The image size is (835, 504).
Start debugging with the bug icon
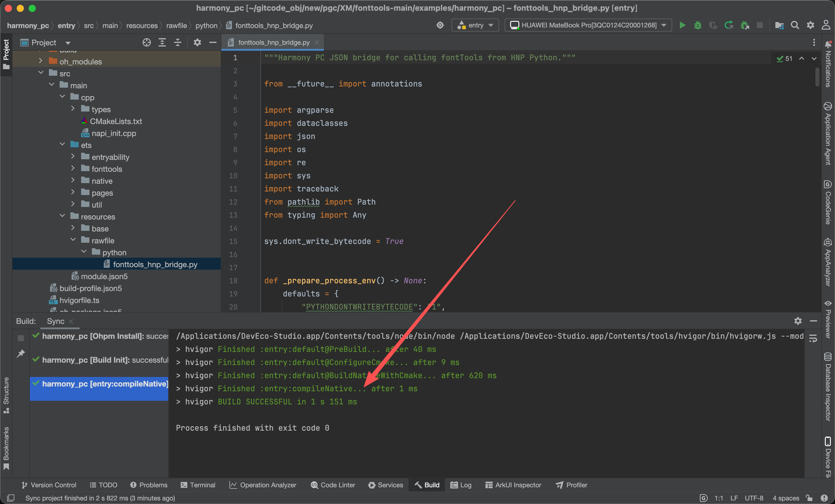pyautogui.click(x=698, y=25)
